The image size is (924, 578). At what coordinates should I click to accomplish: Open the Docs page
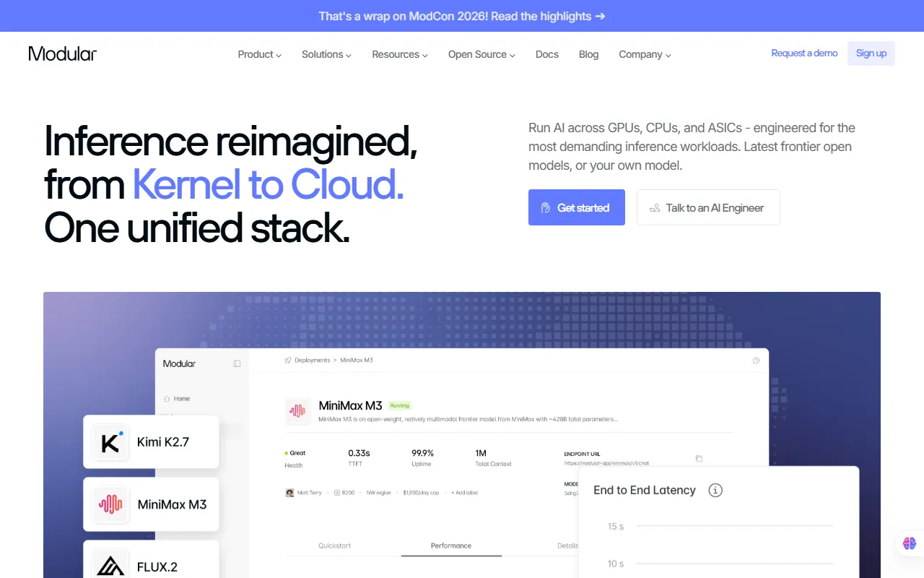pos(547,54)
